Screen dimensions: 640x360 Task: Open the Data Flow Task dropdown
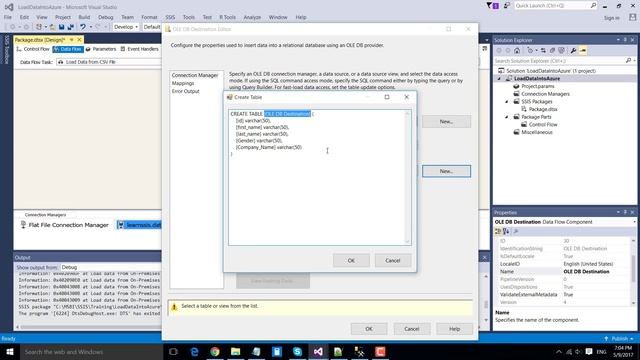click(x=109, y=62)
